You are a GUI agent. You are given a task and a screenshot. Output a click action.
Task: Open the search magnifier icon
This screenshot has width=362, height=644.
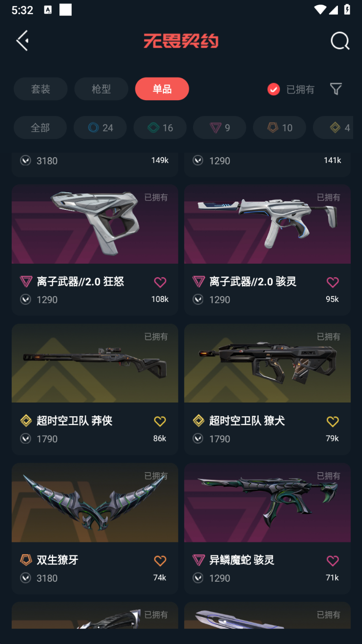[x=340, y=41]
